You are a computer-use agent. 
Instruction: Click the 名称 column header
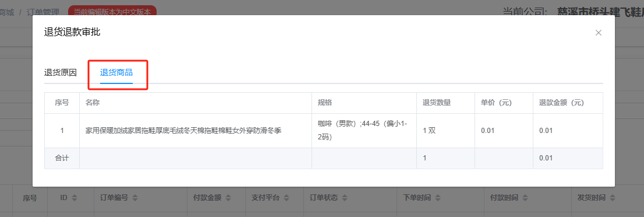93,103
